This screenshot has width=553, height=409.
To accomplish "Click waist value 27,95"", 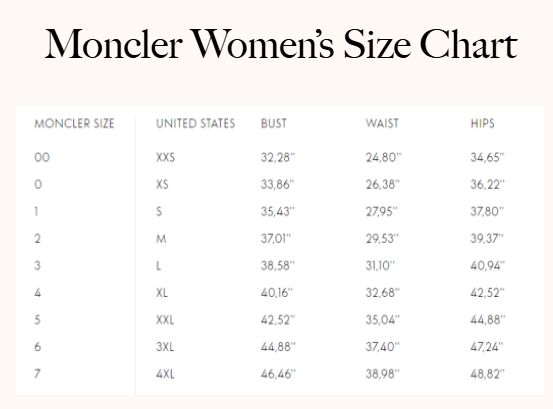I will pyautogui.click(x=382, y=212).
